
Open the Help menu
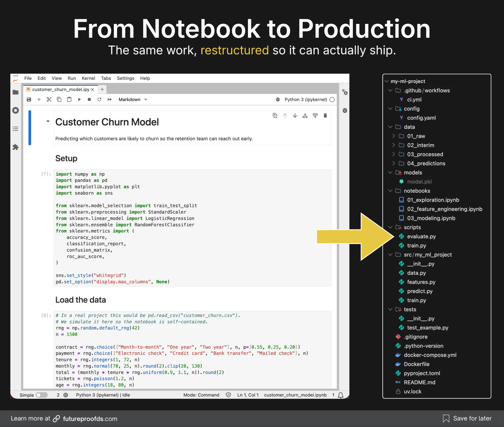pyautogui.click(x=145, y=78)
